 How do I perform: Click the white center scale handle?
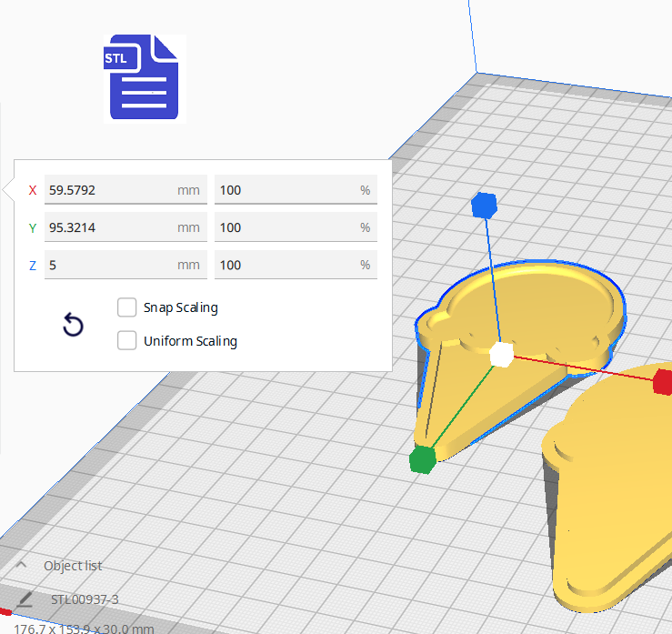(501, 355)
